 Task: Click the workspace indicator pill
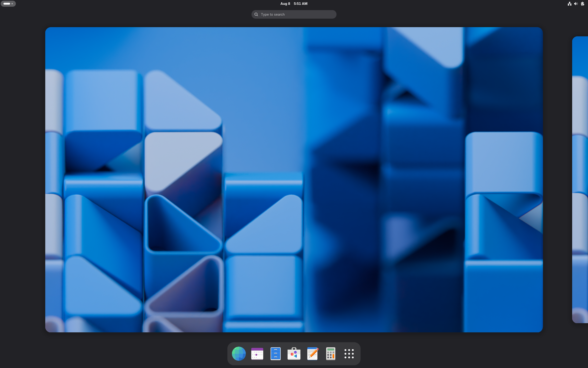(8, 4)
